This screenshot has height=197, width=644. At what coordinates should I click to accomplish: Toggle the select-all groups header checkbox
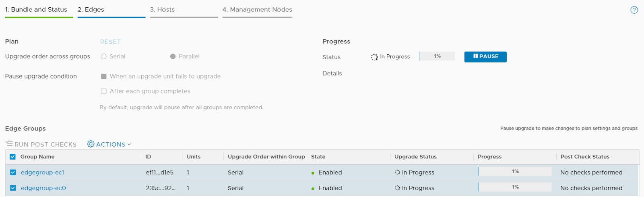click(x=13, y=157)
